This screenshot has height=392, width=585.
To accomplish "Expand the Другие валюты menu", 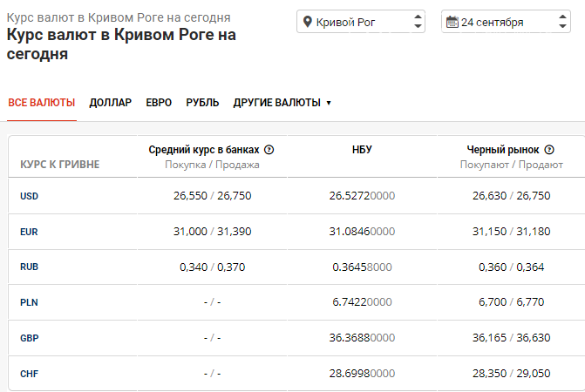I will pos(282,103).
